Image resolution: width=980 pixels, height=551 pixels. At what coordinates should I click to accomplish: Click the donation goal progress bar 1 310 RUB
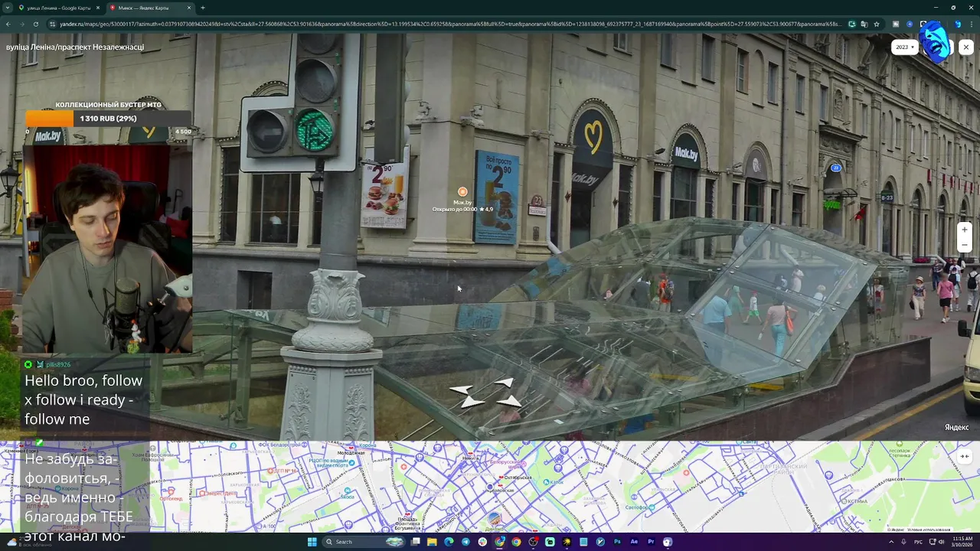point(108,119)
